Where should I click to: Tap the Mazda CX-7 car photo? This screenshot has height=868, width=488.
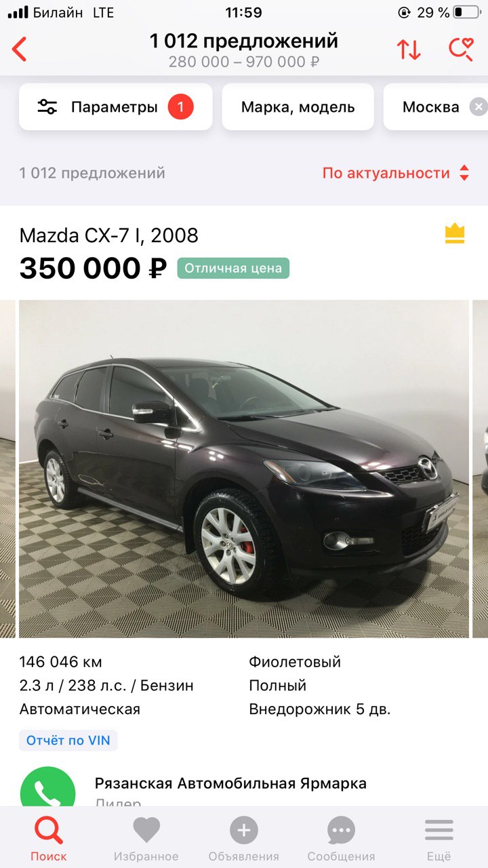244,469
